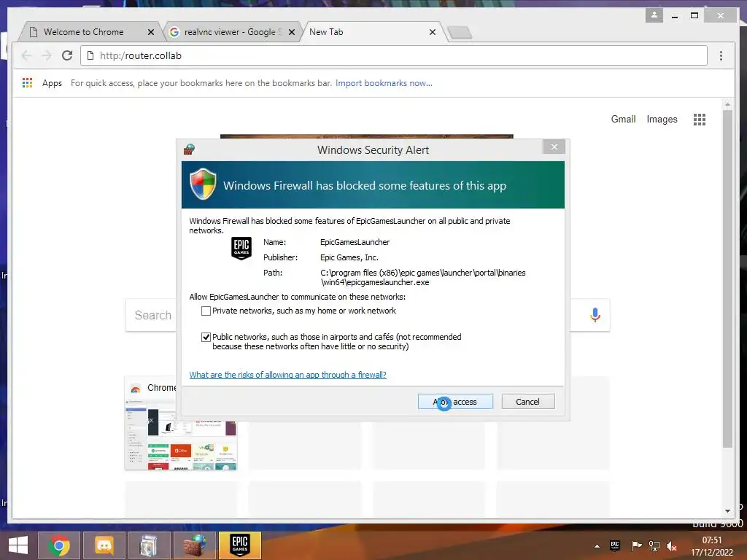The width and height of the screenshot is (747, 560).
Task: Reload the page in Chrome
Action: pos(67,55)
